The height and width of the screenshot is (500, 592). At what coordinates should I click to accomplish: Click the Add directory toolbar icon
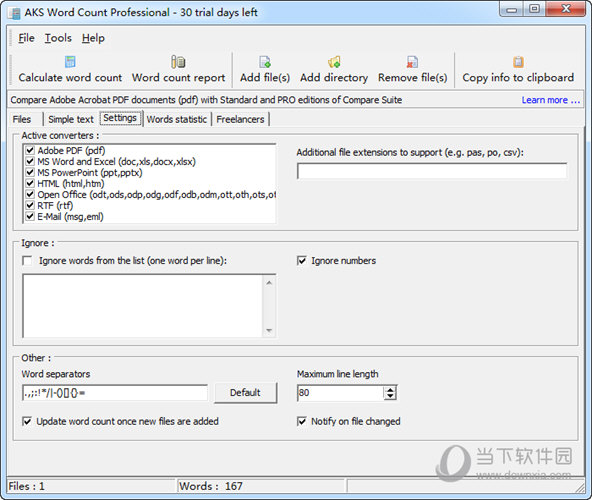tap(334, 62)
